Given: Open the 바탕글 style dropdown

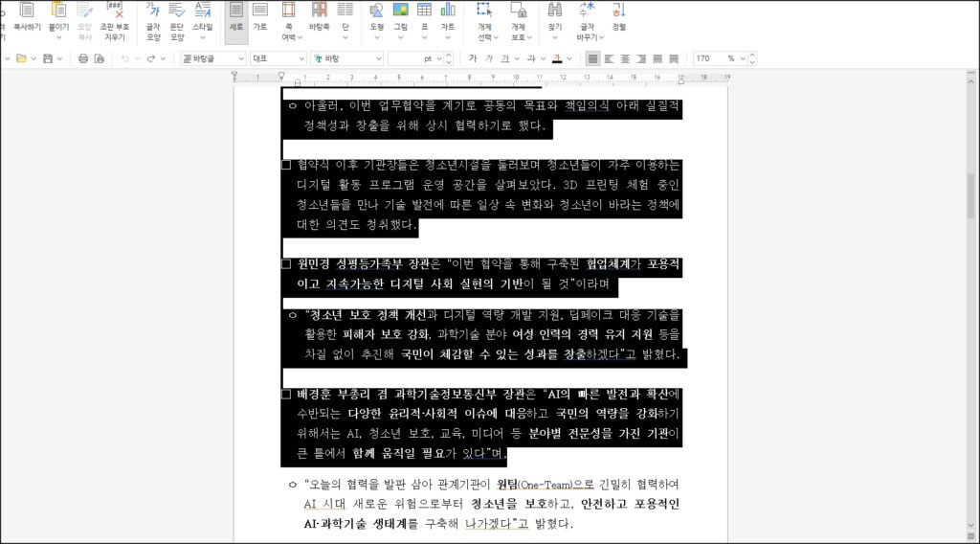Looking at the screenshot, I should point(213,58).
